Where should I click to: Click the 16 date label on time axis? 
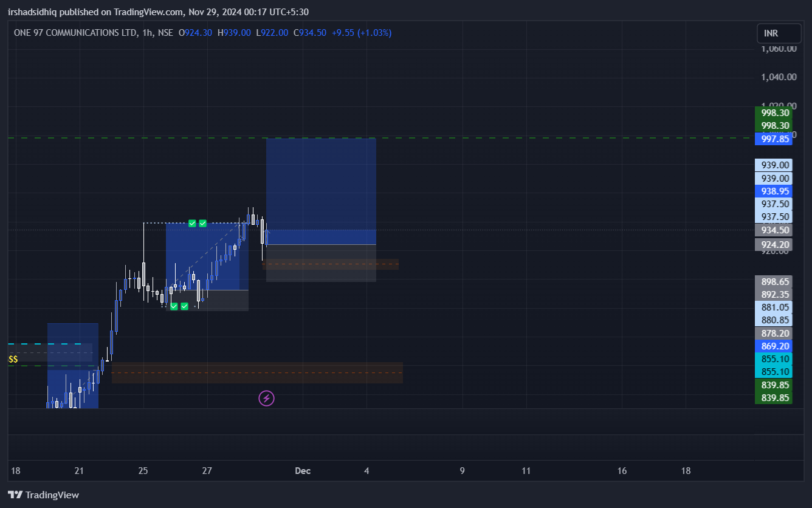click(622, 471)
